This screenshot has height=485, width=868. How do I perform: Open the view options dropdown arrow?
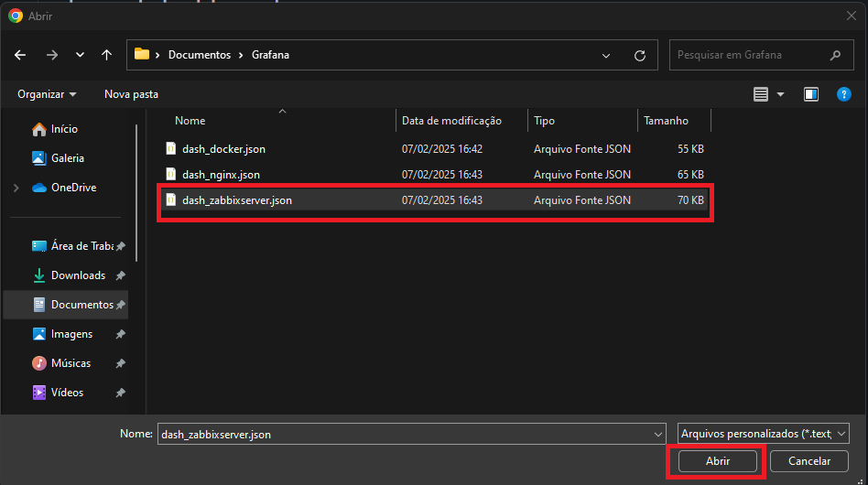[780, 94]
